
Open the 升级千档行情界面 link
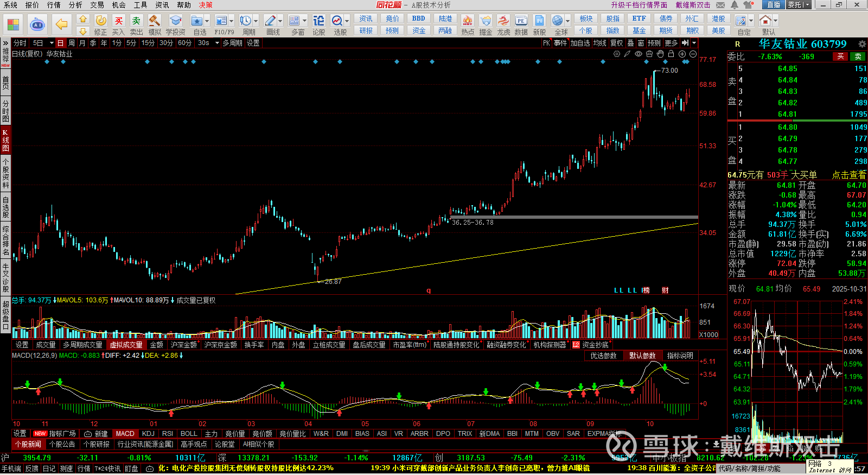point(639,5)
